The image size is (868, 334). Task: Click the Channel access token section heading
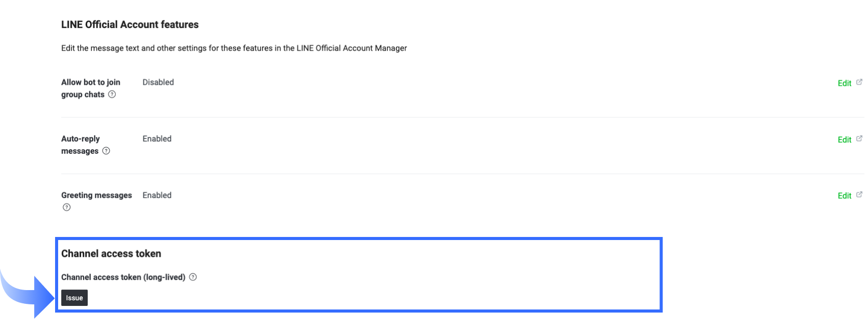(111, 254)
